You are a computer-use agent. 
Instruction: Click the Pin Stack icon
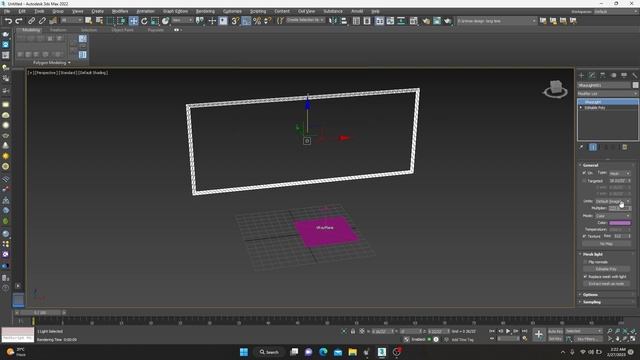point(582,147)
